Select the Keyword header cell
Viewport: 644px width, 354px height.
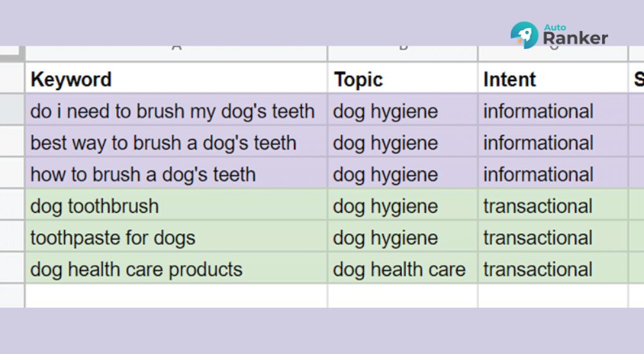[x=176, y=78]
